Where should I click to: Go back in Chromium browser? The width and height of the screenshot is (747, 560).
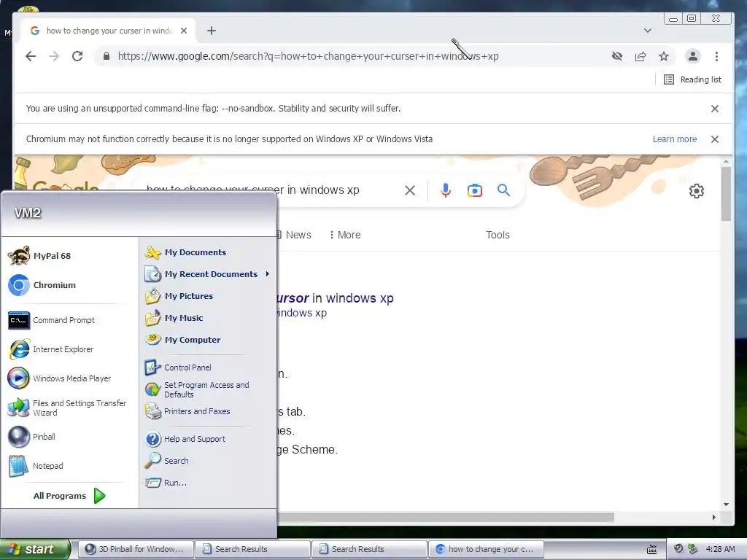point(31,56)
